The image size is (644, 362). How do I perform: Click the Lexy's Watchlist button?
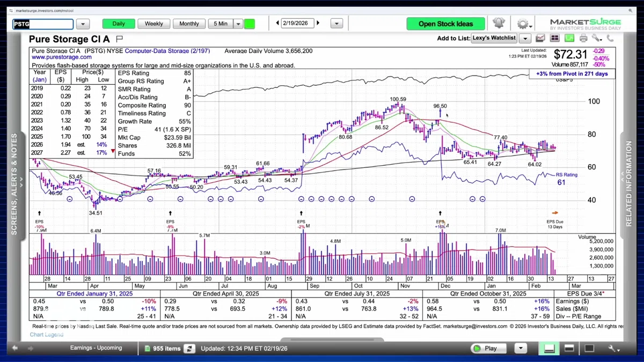tap(494, 38)
